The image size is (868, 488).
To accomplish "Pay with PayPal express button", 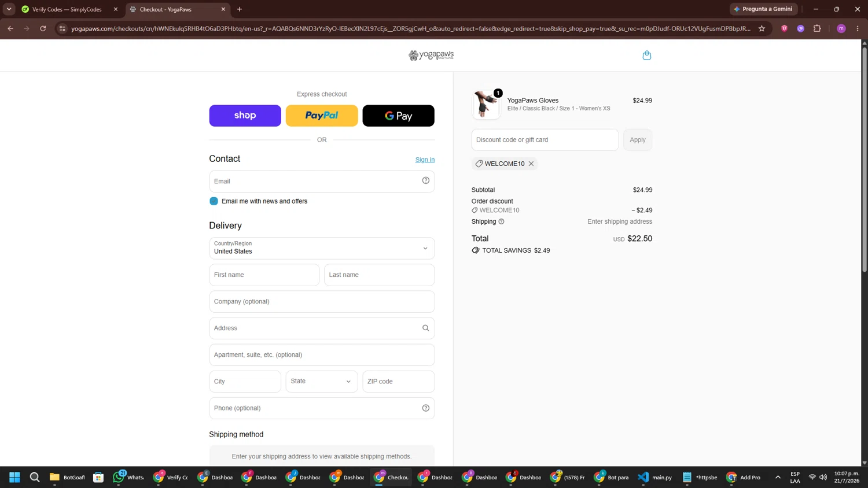I will (322, 116).
